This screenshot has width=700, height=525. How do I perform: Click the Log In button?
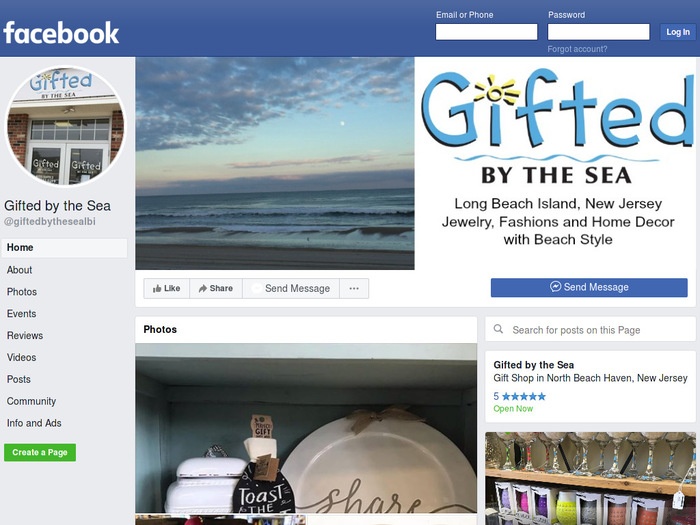click(x=678, y=32)
